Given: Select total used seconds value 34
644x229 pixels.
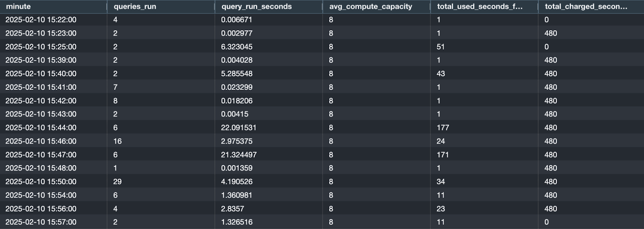Looking at the screenshot, I should pos(441,182).
